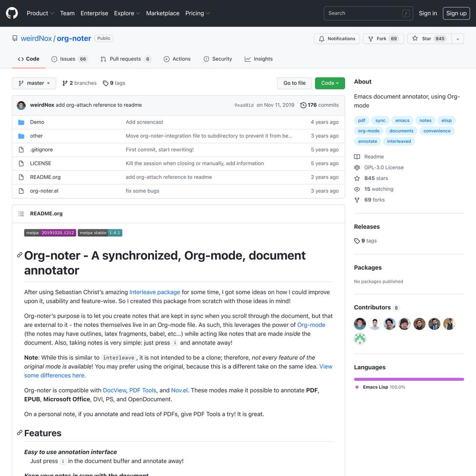Click the Search input field
476x476 pixels.
368,13
